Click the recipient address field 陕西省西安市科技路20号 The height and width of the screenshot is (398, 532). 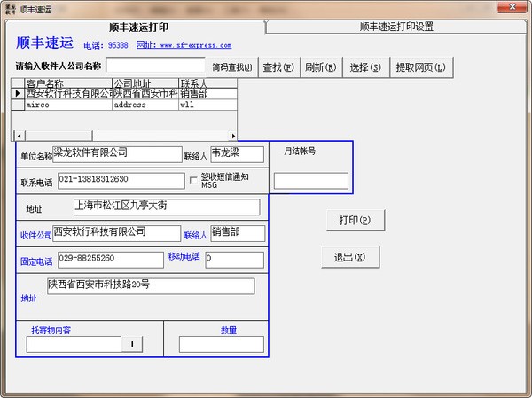(151, 286)
